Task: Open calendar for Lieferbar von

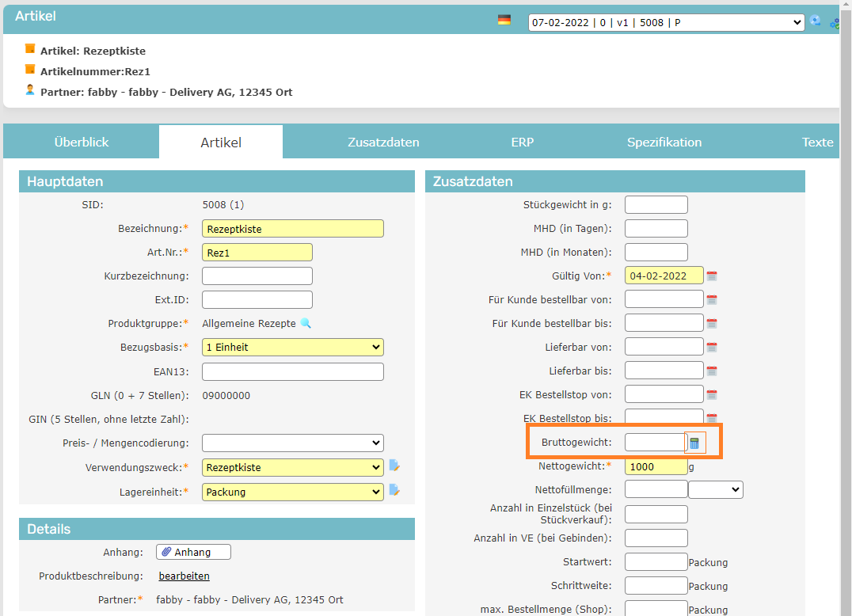Action: point(712,348)
